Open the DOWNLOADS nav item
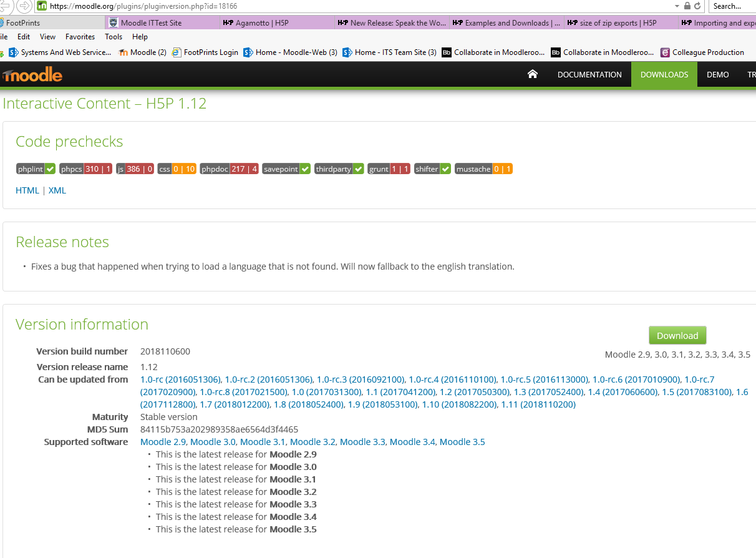The image size is (756, 558). [664, 74]
